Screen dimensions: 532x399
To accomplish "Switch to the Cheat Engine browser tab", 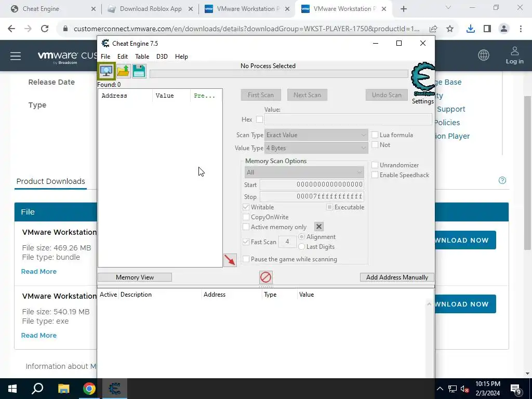I will 52,9.
